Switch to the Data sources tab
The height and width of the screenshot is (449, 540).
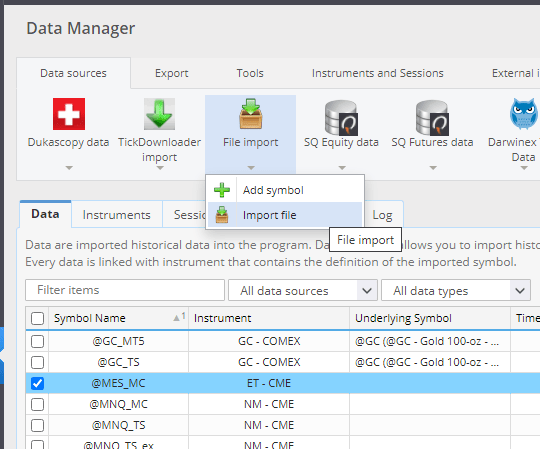coord(73,73)
